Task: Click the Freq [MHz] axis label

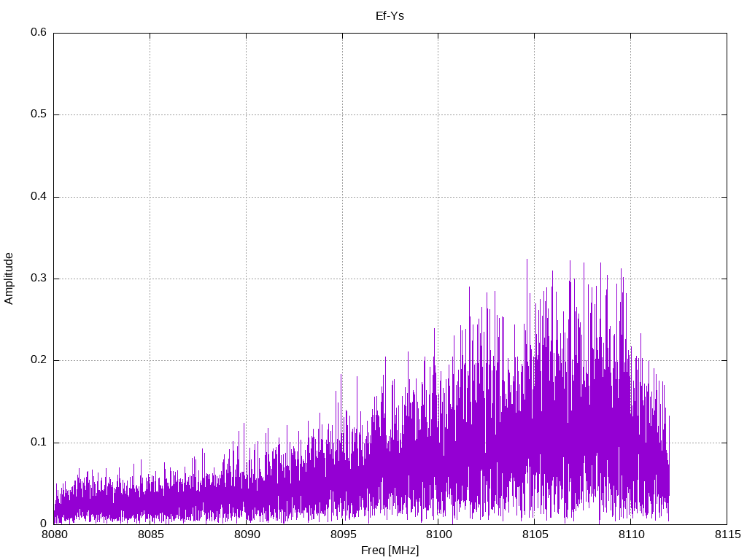Action: tap(390, 551)
